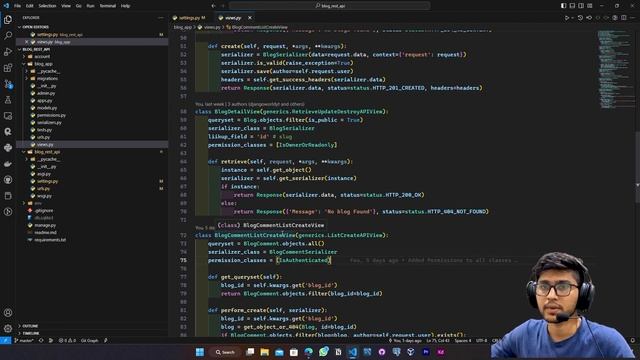
Task: Open the Terminal menu
Action: 108,6
